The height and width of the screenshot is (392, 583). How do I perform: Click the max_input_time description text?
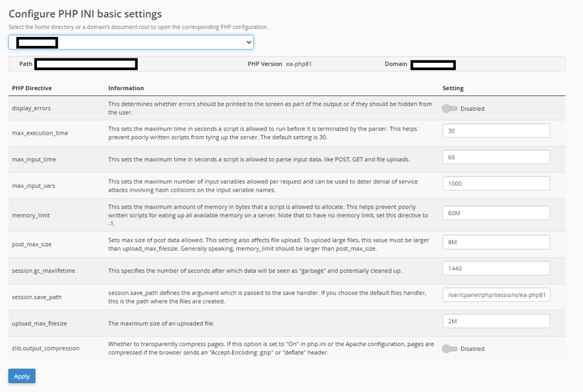[x=259, y=159]
